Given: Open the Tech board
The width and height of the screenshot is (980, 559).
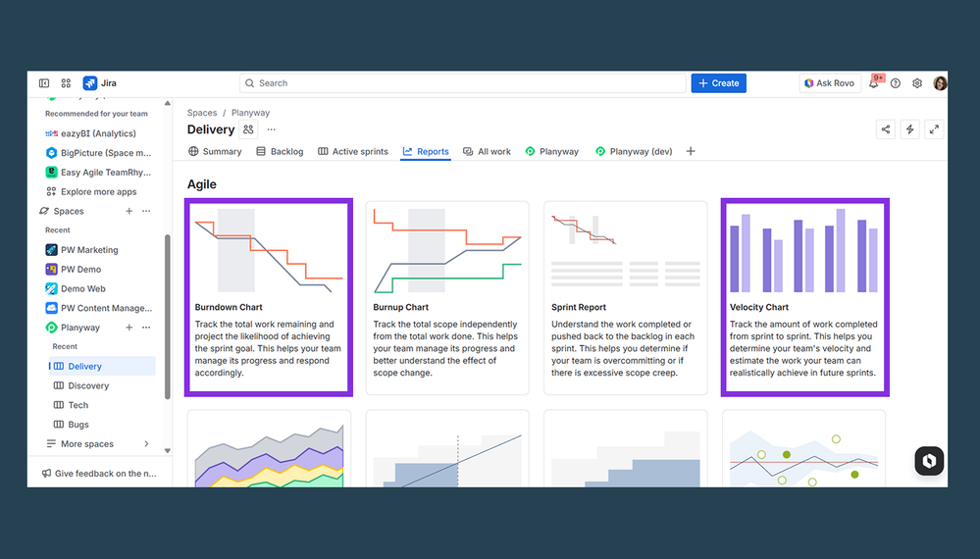Looking at the screenshot, I should (x=71, y=405).
